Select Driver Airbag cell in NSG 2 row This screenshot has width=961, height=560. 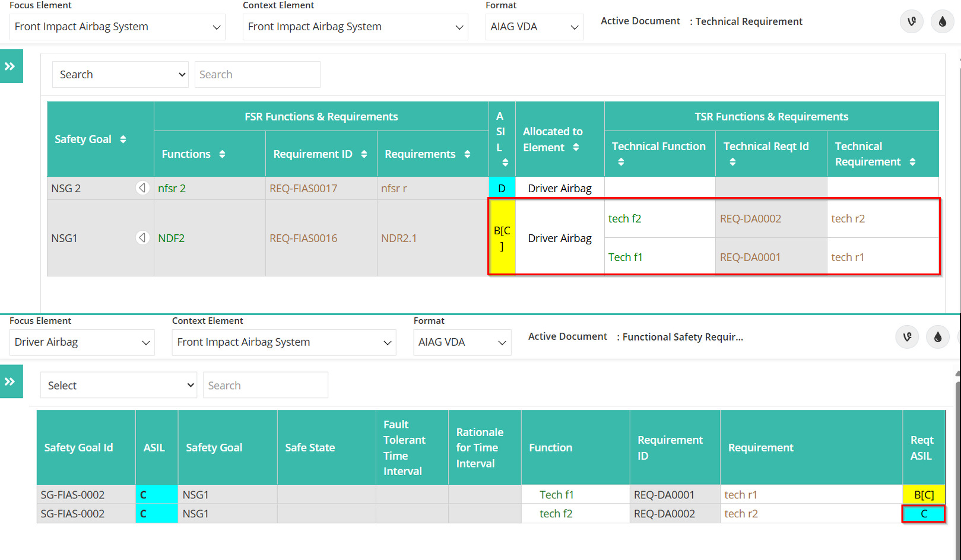[560, 188]
